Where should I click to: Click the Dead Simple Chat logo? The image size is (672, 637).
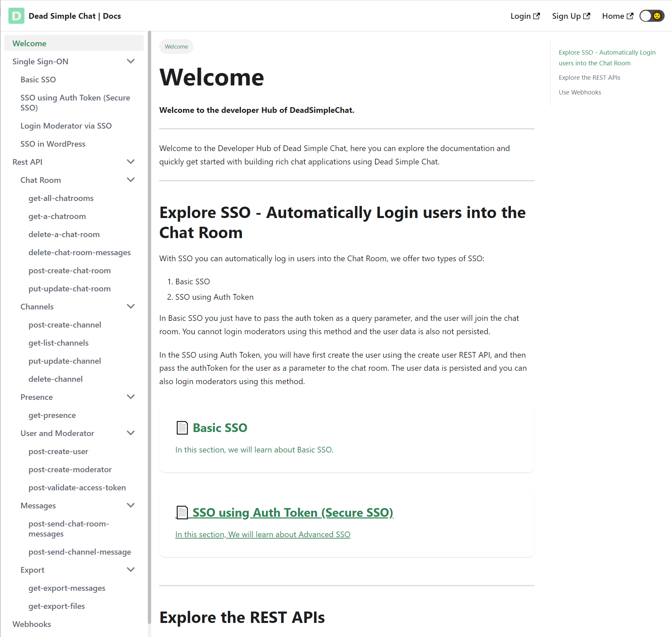(x=16, y=16)
